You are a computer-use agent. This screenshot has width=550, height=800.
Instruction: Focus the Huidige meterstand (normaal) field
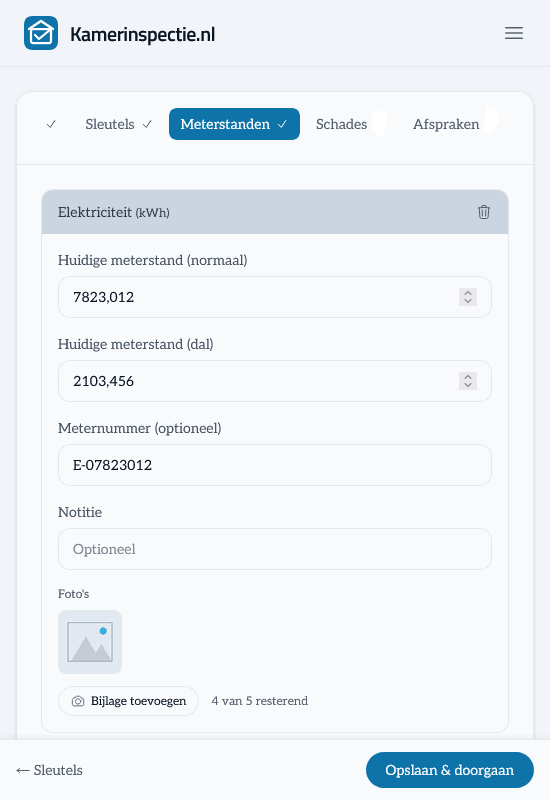pos(275,297)
